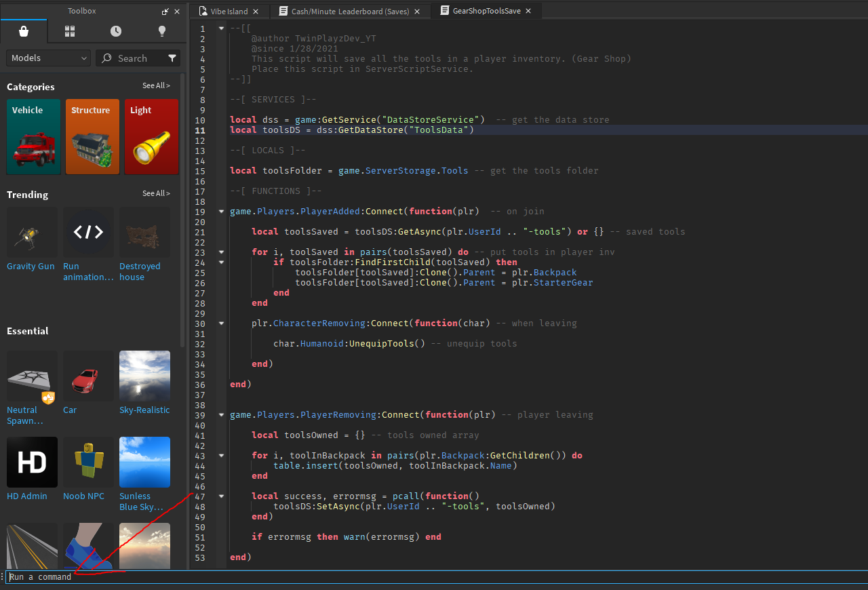Open the Models category dropdown
This screenshot has width=868, height=590.
point(48,58)
